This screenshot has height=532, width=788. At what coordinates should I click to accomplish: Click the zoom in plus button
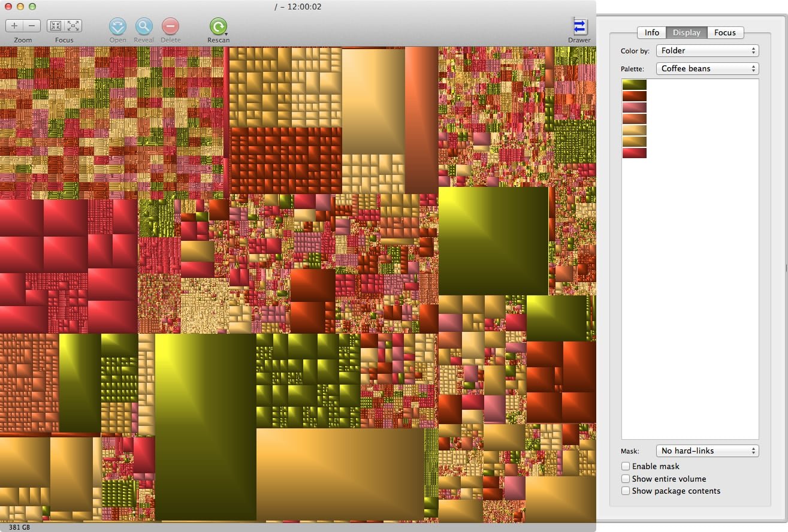[x=14, y=26]
